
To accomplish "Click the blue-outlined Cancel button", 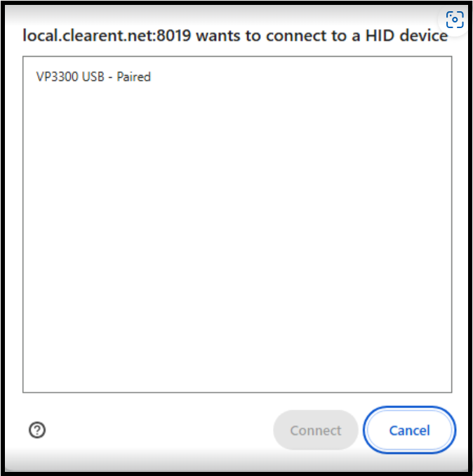I will tap(409, 430).
